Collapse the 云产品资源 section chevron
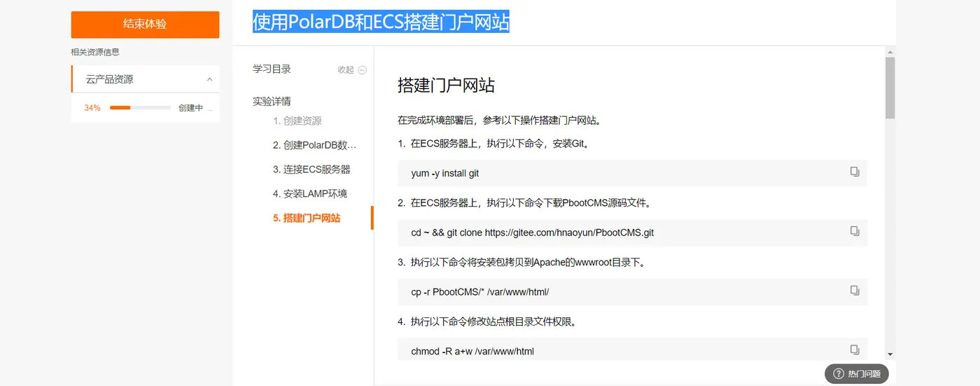This screenshot has width=980, height=386. pos(209,79)
